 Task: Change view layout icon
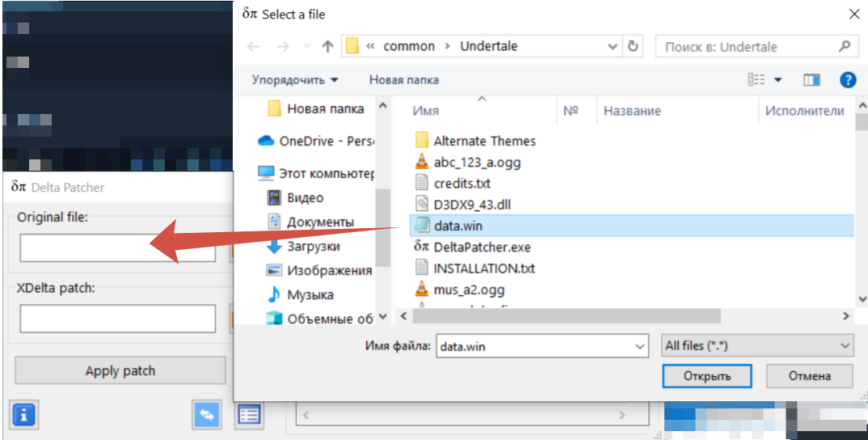[x=756, y=80]
